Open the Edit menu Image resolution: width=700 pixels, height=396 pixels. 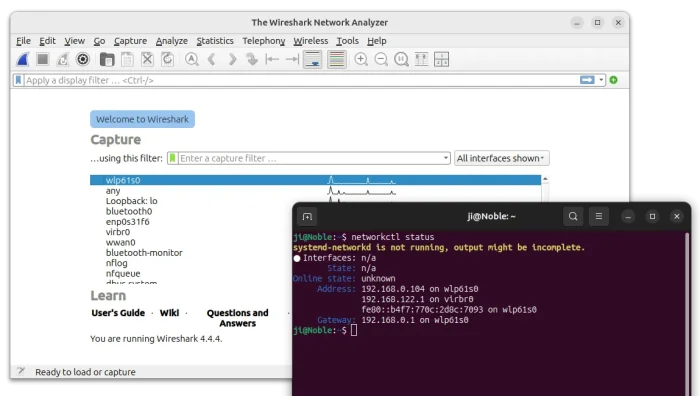[47, 41]
